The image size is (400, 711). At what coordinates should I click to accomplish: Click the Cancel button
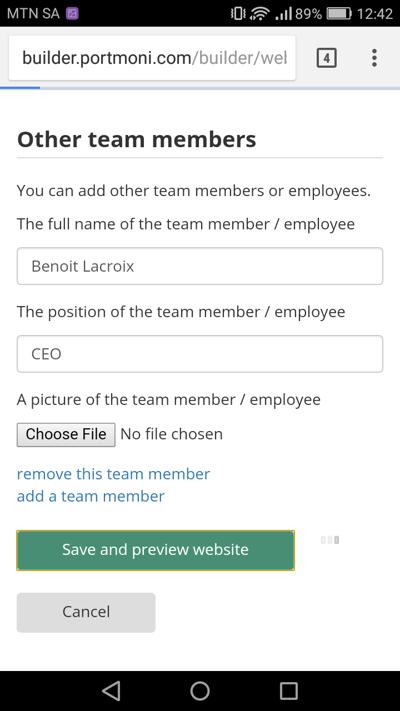coord(86,612)
